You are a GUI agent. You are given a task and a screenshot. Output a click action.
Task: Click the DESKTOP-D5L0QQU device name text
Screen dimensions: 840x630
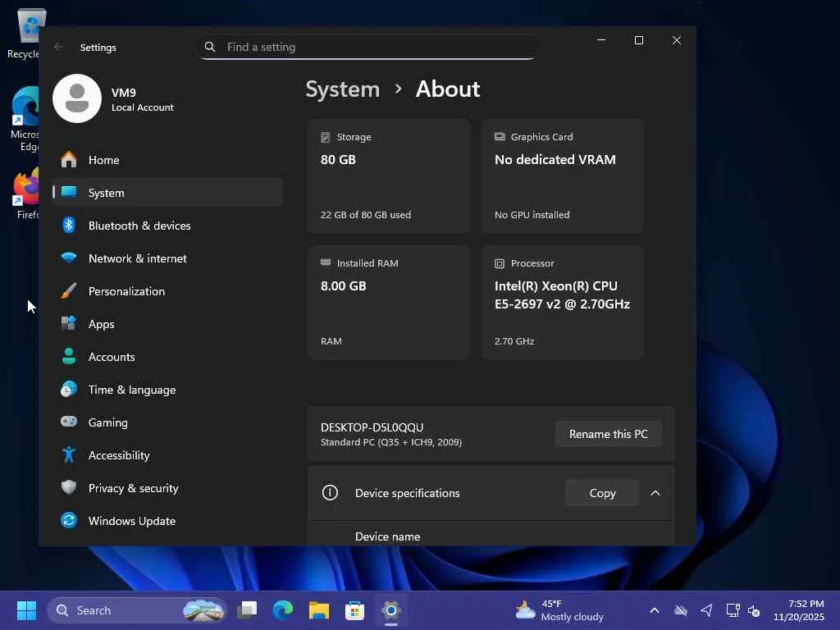[372, 427]
